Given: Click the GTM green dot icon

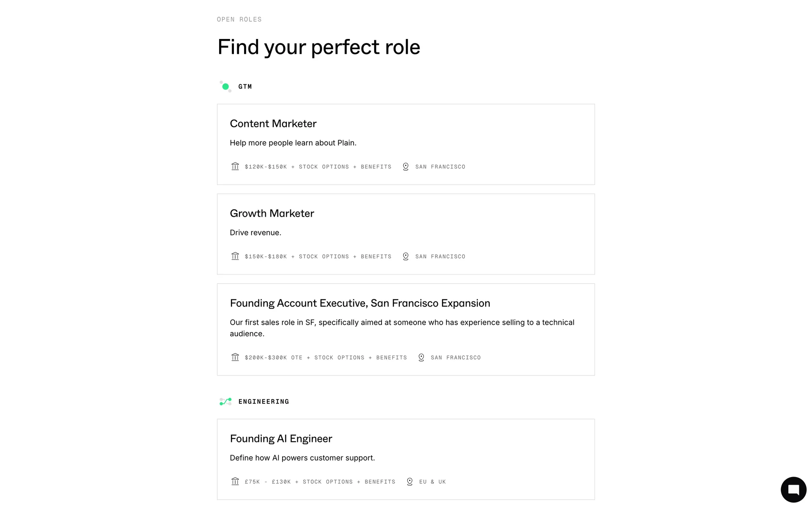Looking at the screenshot, I should click(225, 87).
